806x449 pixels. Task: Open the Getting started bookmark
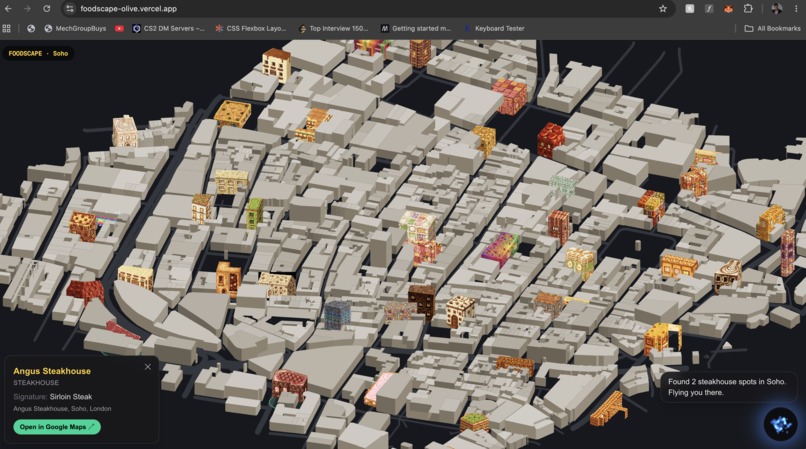pyautogui.click(x=416, y=29)
